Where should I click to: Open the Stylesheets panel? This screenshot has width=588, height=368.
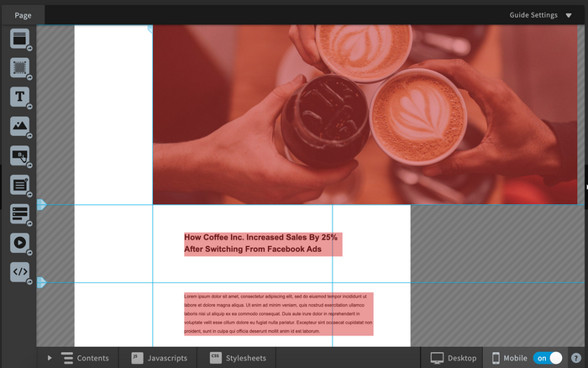tap(238, 358)
